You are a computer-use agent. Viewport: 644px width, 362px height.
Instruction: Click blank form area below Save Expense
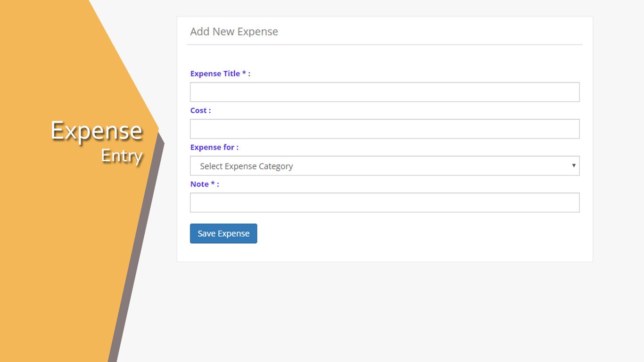[x=384, y=252]
